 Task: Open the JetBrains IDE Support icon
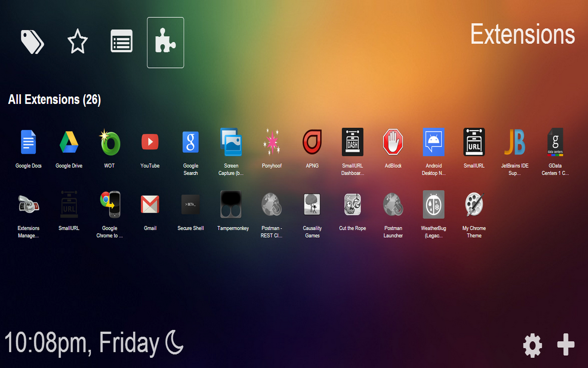coord(514,142)
